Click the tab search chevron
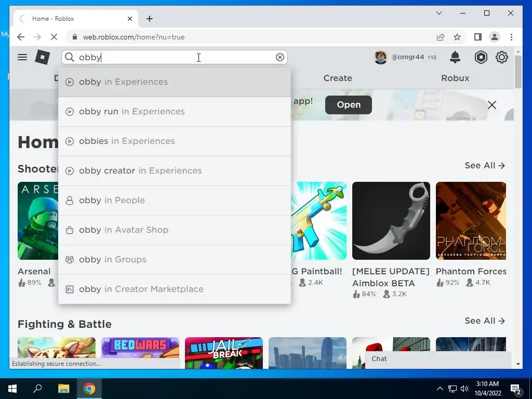Image resolution: width=532 pixels, height=399 pixels. pyautogui.click(x=438, y=13)
